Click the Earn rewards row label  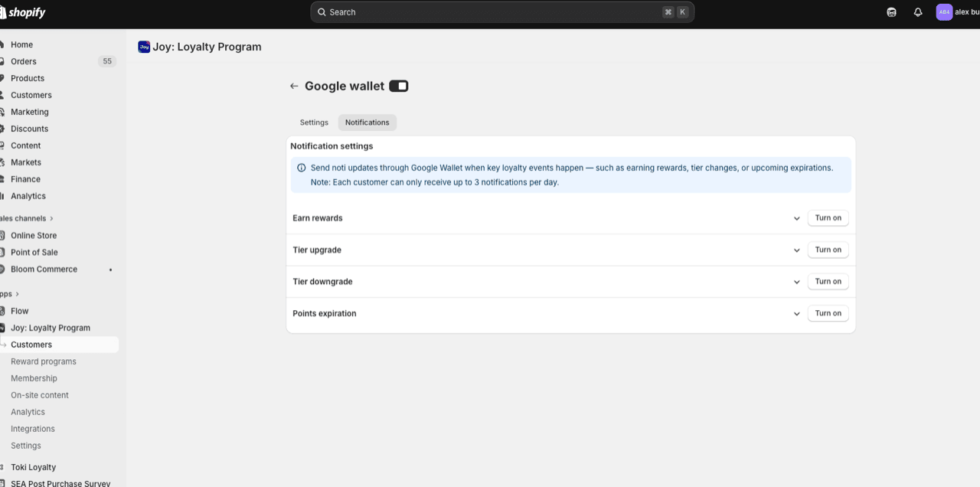(318, 218)
